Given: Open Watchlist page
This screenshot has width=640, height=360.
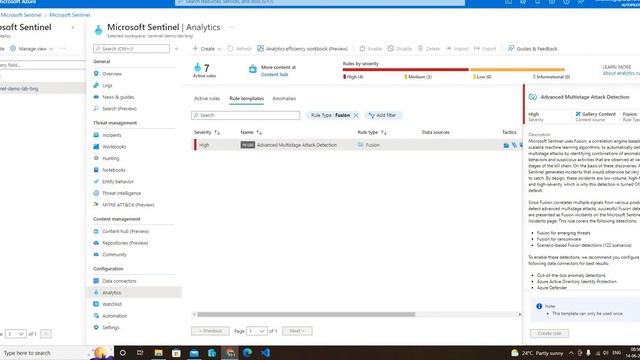Looking at the screenshot, I should click(111, 304).
